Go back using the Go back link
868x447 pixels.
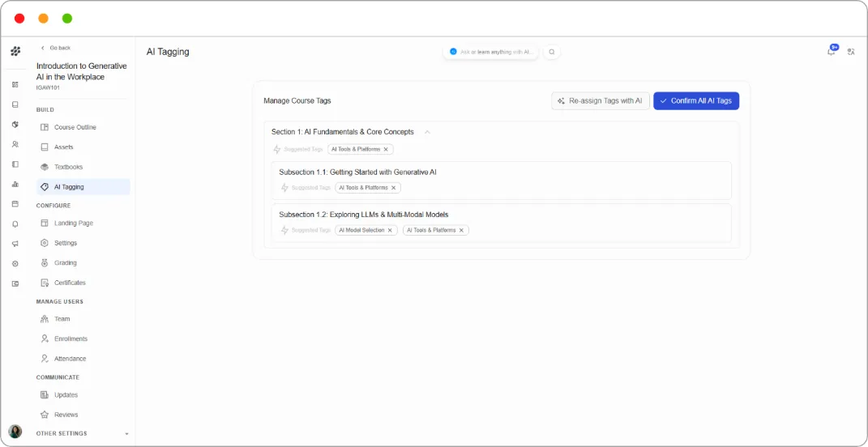point(55,48)
